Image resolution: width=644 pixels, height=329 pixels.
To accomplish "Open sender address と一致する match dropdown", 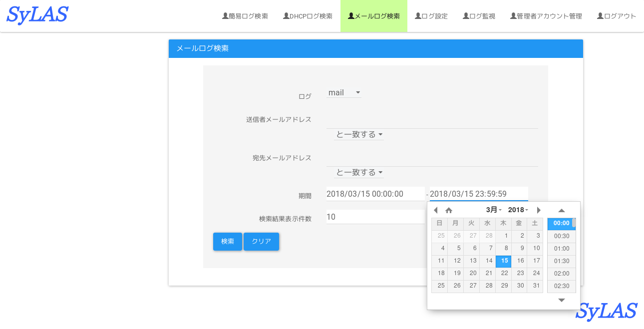I will [359, 135].
